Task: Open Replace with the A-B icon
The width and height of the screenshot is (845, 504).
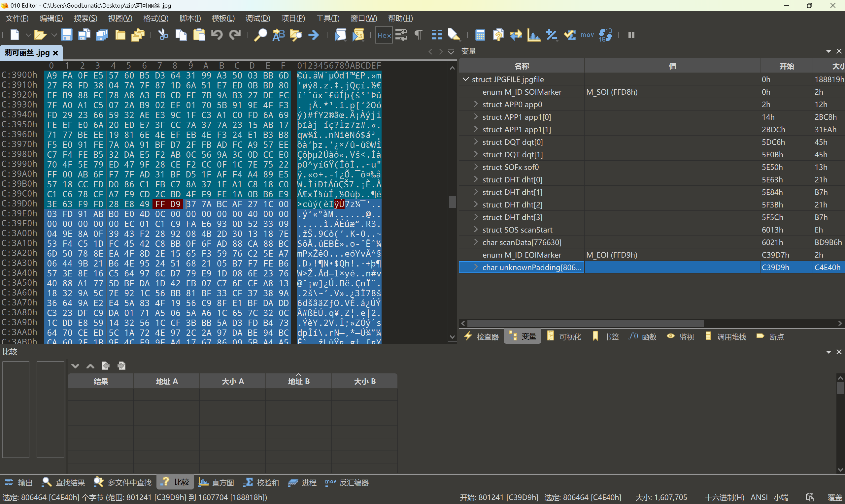Action: 279,35
